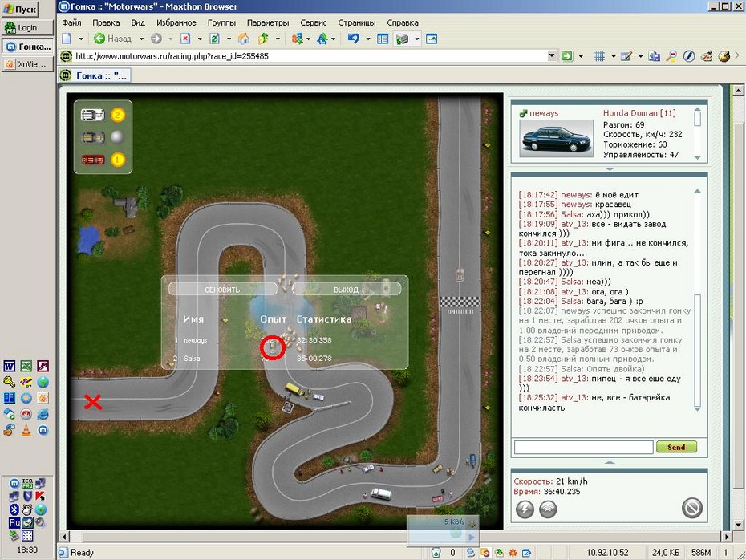Click the Login taskbar button
This screenshot has width=746, height=560.
click(x=27, y=27)
